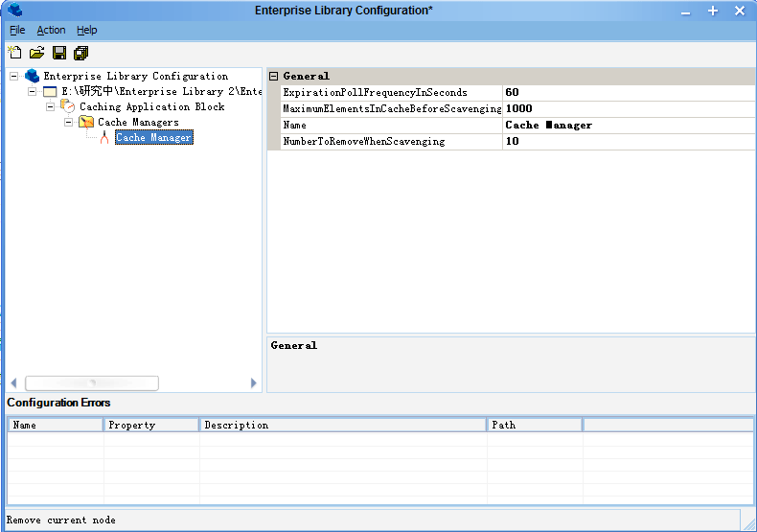This screenshot has width=757, height=532.
Task: Select Caching Application Block tree node
Action: 152,106
